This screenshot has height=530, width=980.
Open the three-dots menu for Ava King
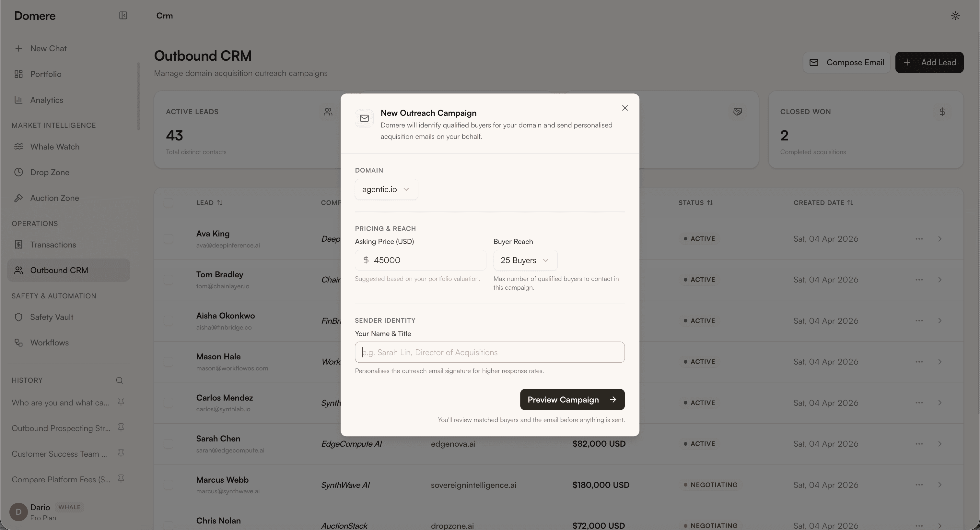pyautogui.click(x=919, y=239)
